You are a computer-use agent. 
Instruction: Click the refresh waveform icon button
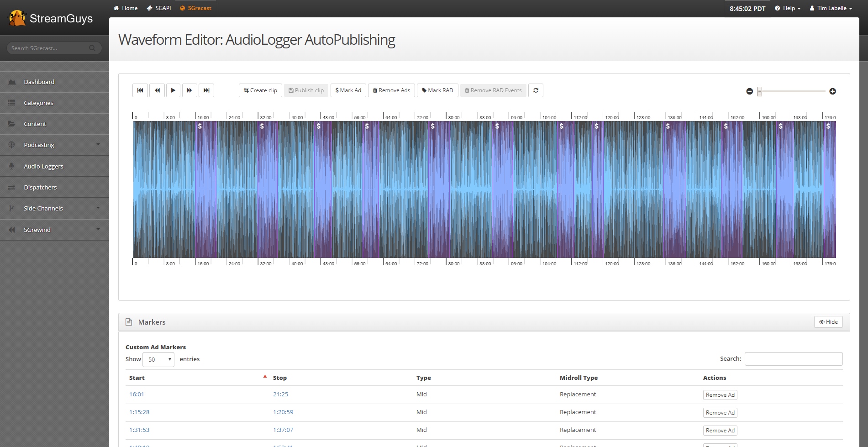point(536,90)
